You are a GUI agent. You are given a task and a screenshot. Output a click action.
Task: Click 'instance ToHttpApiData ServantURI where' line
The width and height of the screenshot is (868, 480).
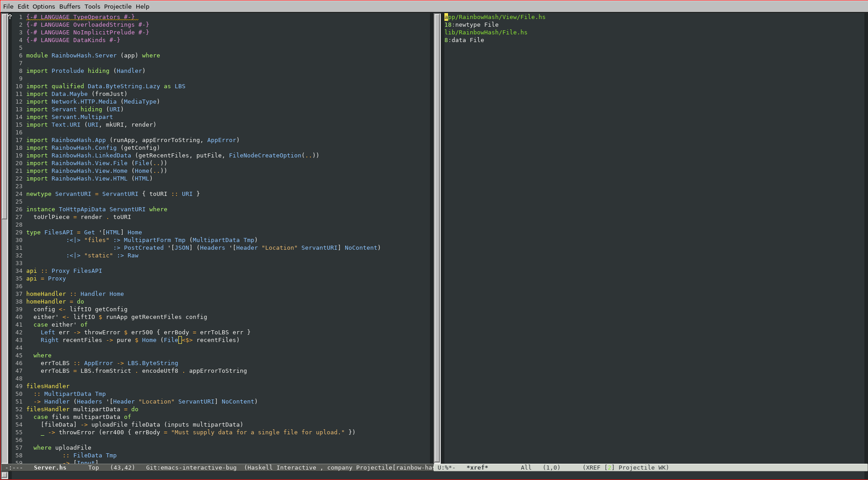click(96, 209)
